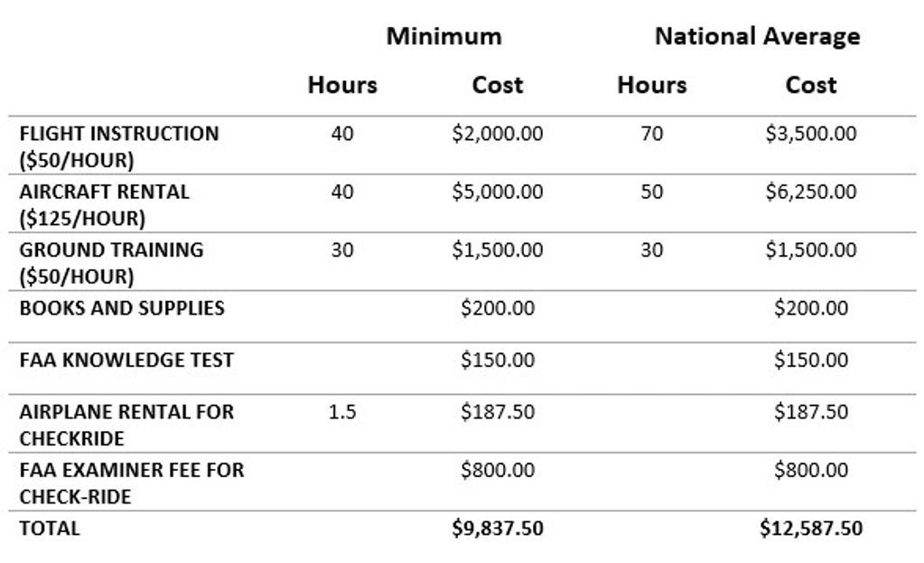Screen dimensions: 924x563
Task: Click the National Average column group header
Action: (x=757, y=37)
